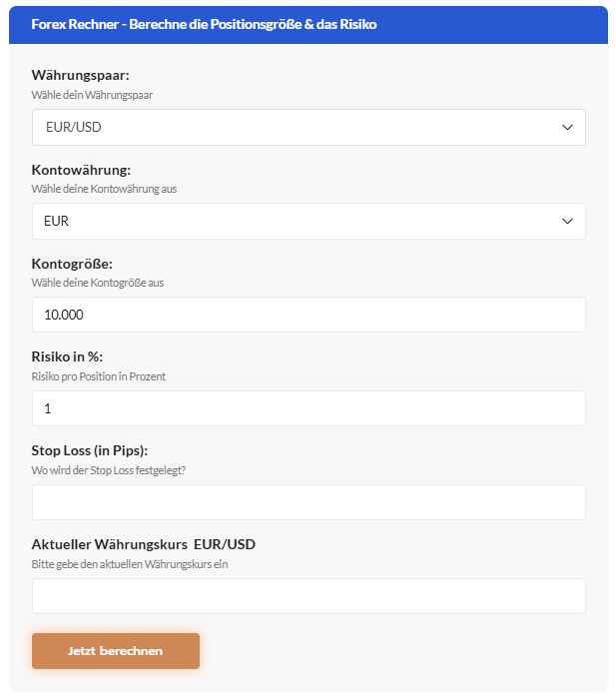Screen dimensions: 616x694
Task: Click the Risiko in % label
Action: [67, 356]
